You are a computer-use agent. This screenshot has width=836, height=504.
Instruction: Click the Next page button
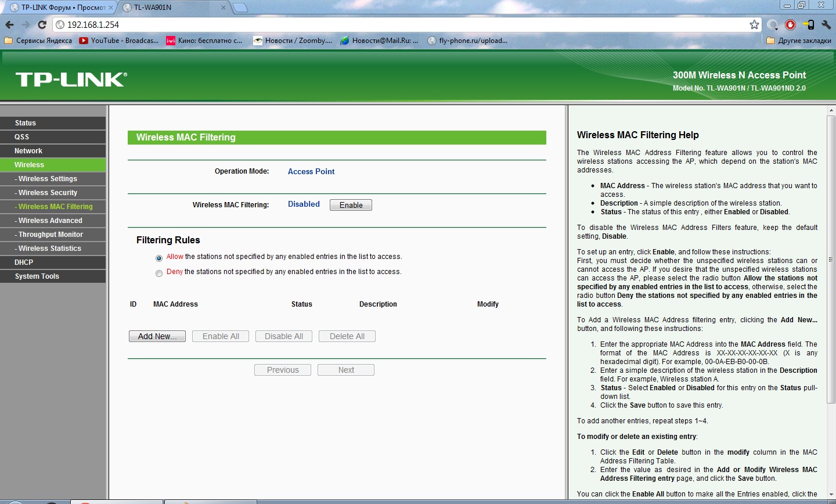pyautogui.click(x=346, y=370)
